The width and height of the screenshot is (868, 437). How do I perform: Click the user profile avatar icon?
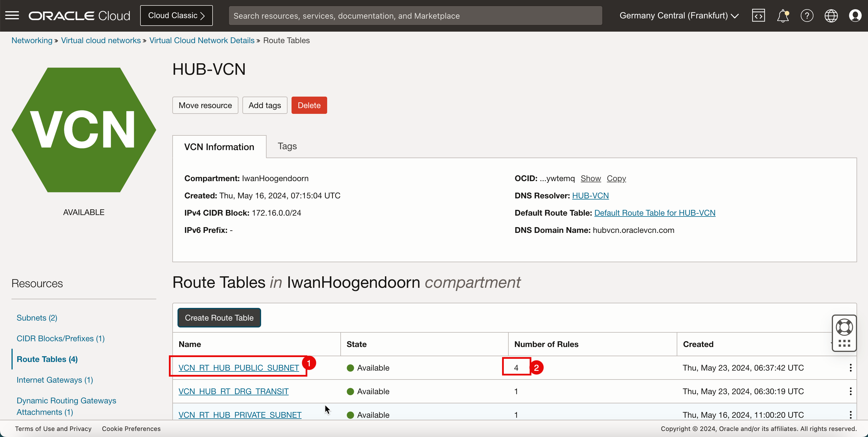[856, 16]
